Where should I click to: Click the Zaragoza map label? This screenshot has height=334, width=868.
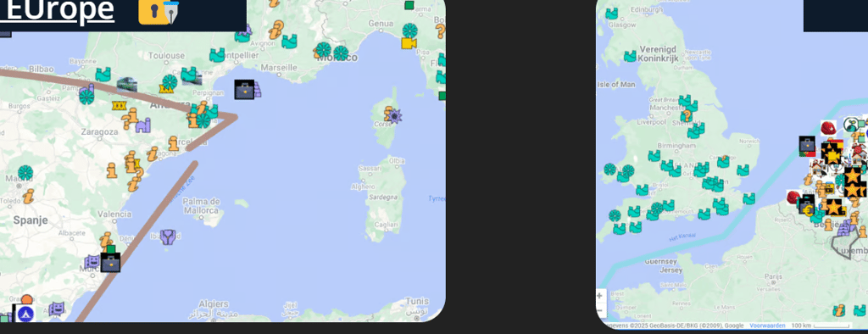coord(100,132)
